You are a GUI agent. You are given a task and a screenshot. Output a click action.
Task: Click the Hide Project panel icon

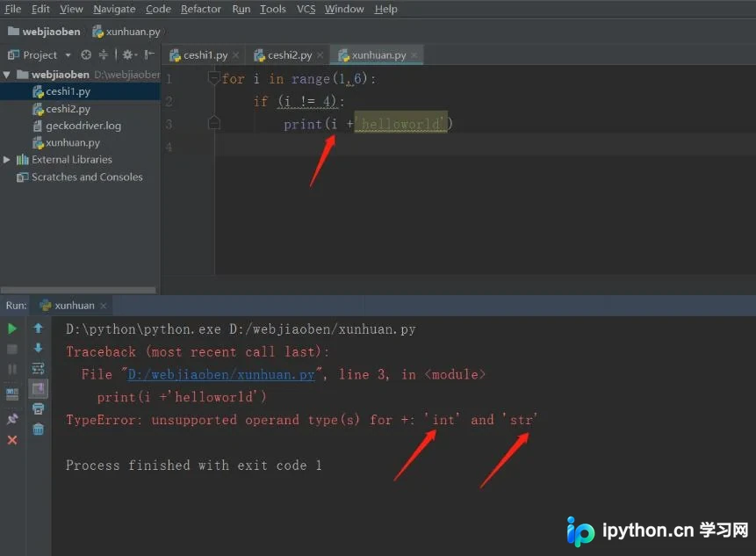(x=149, y=55)
